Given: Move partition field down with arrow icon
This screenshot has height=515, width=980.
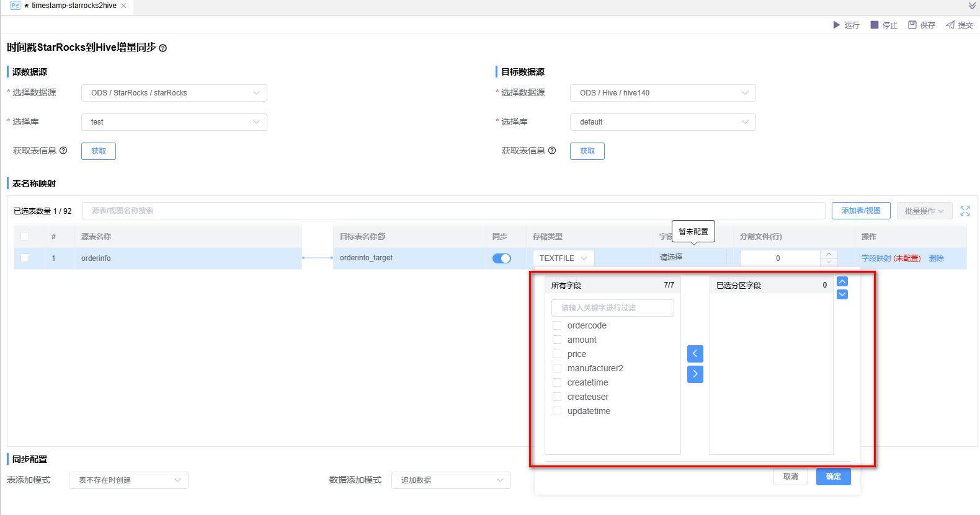Looking at the screenshot, I should [842, 294].
